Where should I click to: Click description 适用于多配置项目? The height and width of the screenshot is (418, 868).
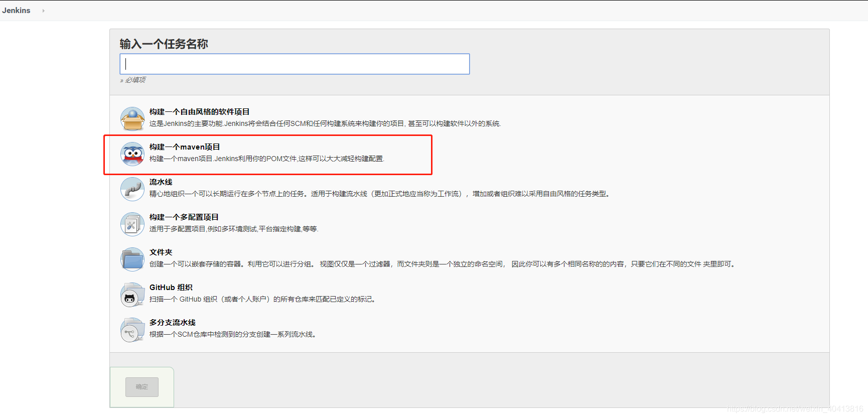tap(234, 229)
